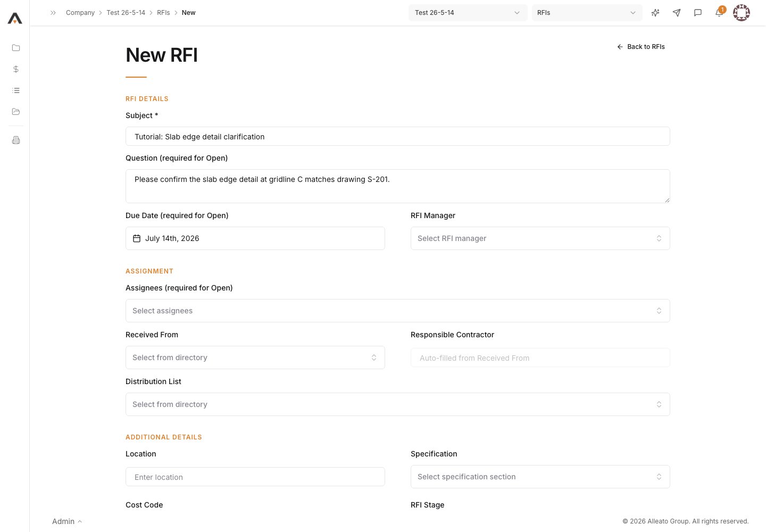Open the chat message icon
The width and height of the screenshot is (766, 532).
pyautogui.click(x=698, y=13)
